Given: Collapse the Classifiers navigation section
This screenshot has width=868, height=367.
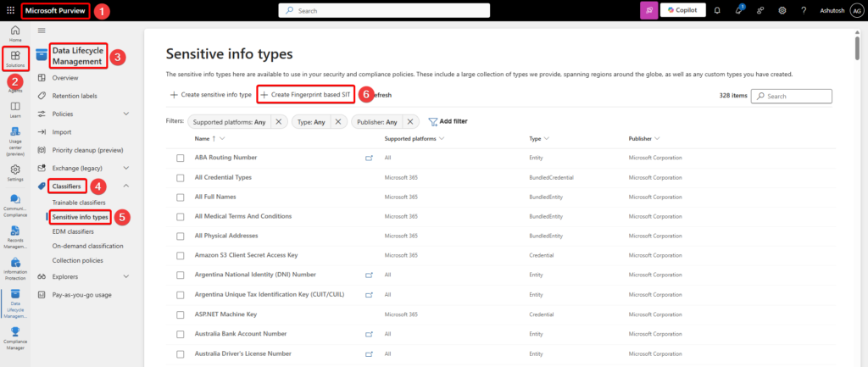Looking at the screenshot, I should [x=126, y=186].
